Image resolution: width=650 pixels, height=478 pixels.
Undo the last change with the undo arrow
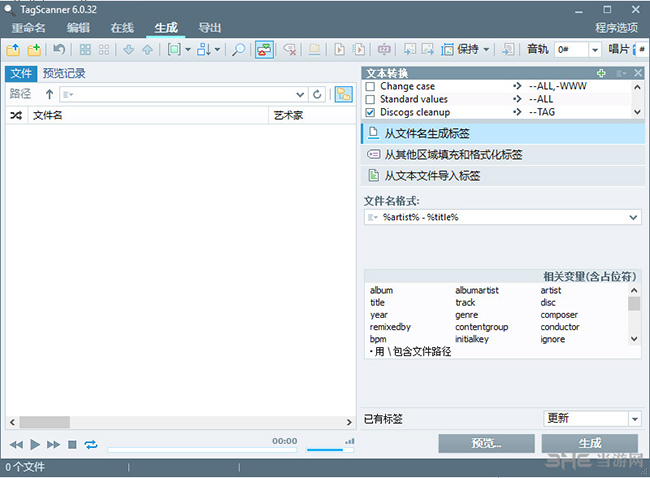pos(59,50)
